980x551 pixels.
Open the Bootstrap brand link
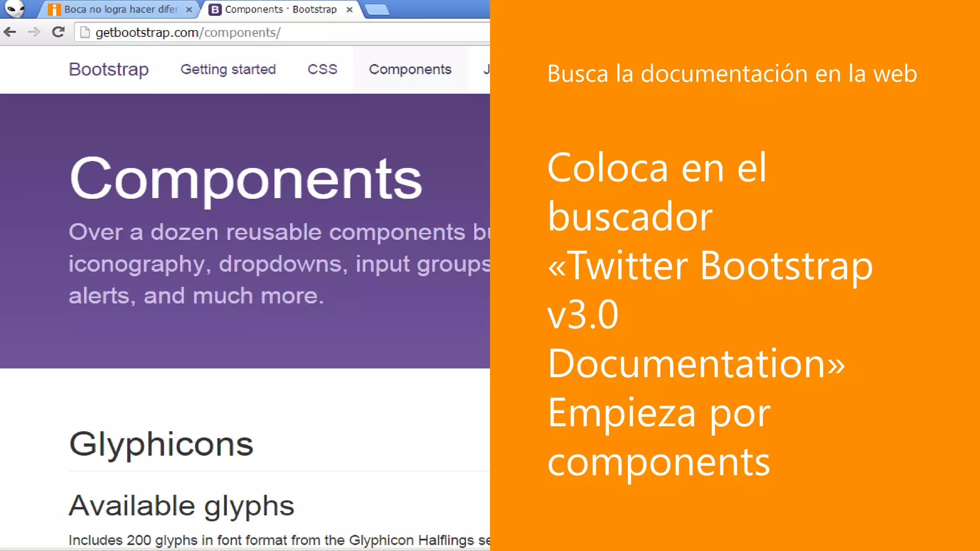[x=109, y=69]
